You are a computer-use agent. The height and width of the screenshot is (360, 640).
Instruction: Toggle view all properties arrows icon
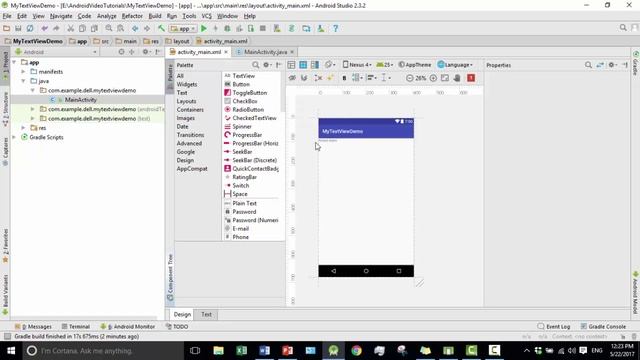pyautogui.click(x=600, y=65)
